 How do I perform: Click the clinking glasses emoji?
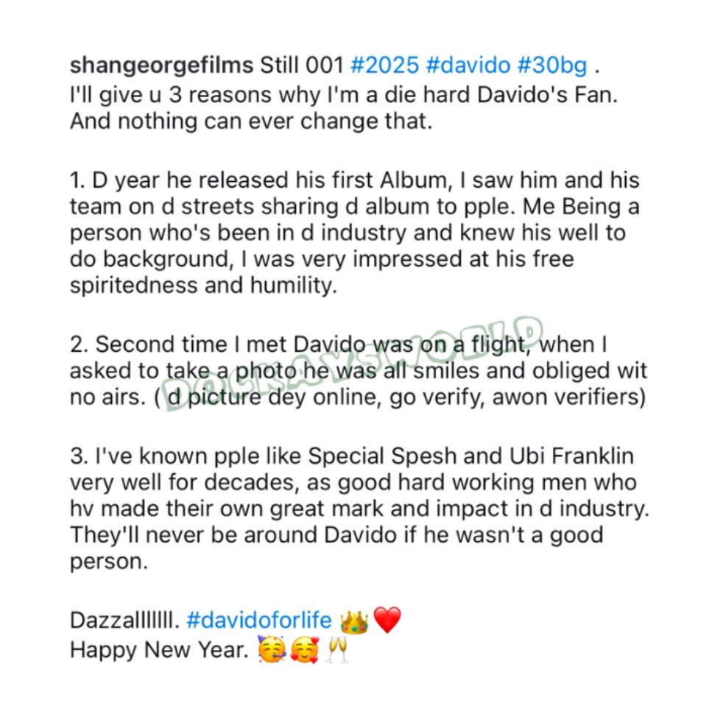coord(336,649)
